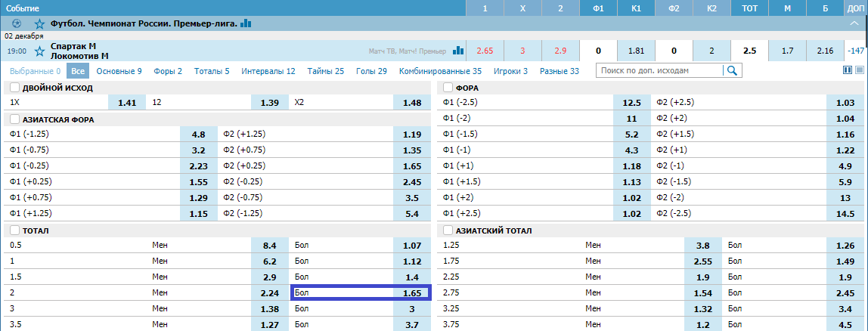
Task: Choose Ф2 (+2) handicap odds 1.04
Action: click(x=845, y=119)
